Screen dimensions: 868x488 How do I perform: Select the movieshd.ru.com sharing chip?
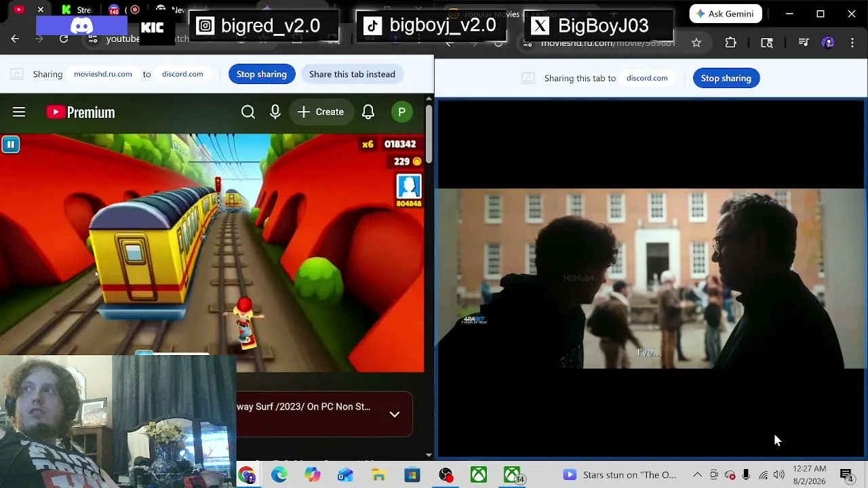click(x=103, y=74)
